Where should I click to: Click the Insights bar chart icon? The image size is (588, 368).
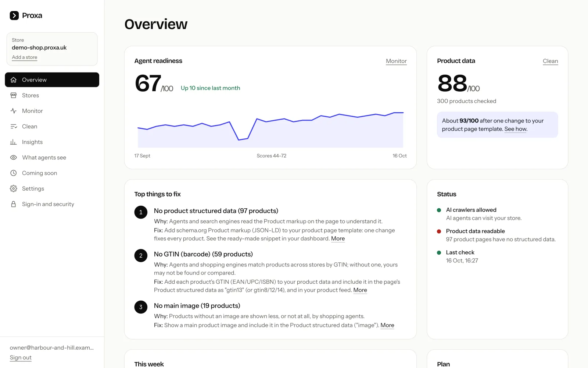(14, 142)
